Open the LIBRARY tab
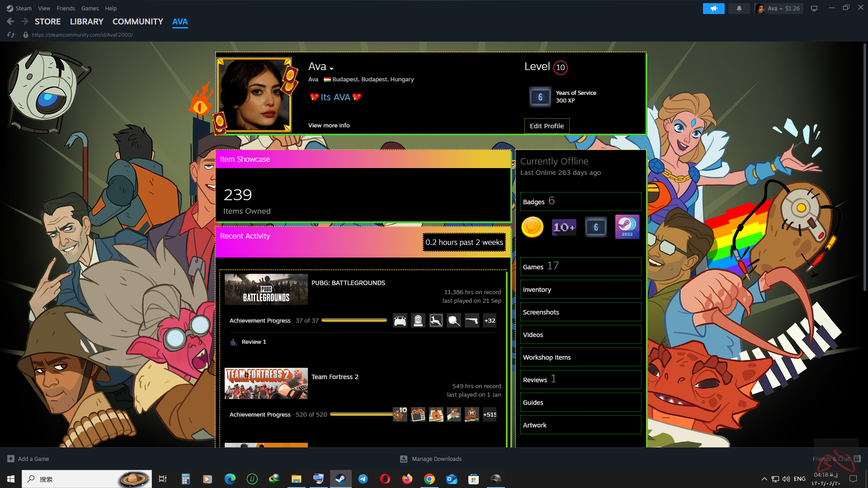The height and width of the screenshot is (488, 868). click(x=86, y=21)
